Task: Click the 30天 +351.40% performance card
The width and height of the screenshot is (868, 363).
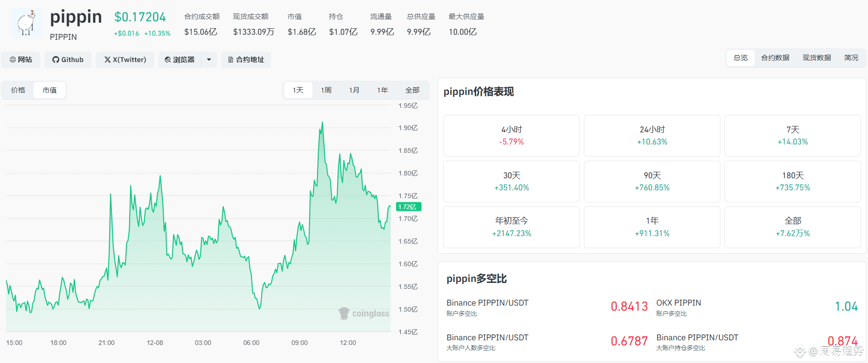Action: (x=511, y=181)
